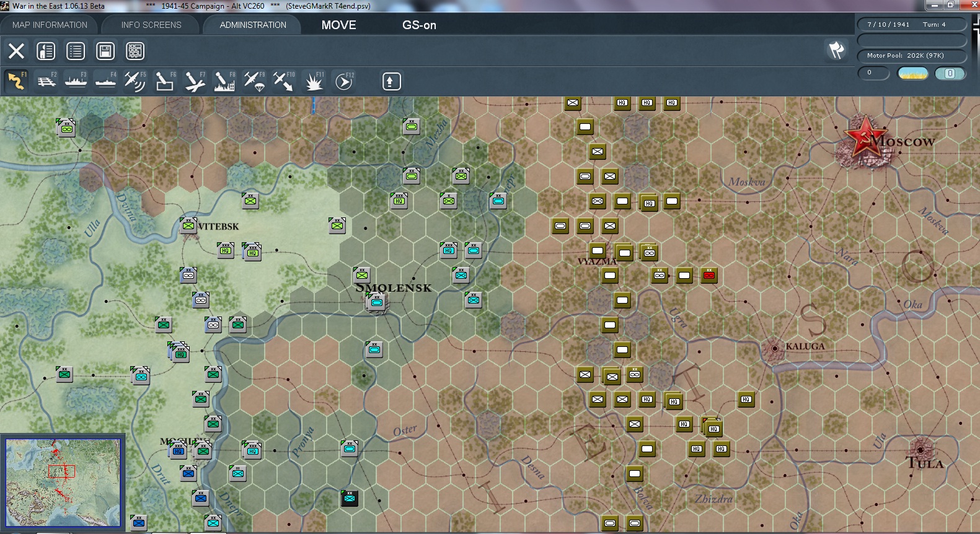The height and width of the screenshot is (534, 980).
Task: Click the Tula city marker
Action: 920,449
